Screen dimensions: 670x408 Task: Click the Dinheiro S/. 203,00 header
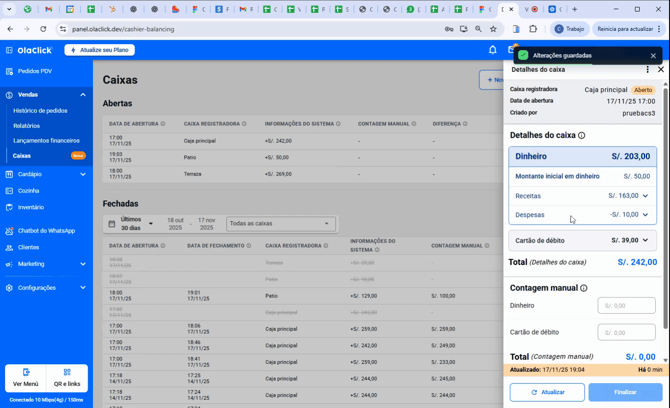pos(582,156)
